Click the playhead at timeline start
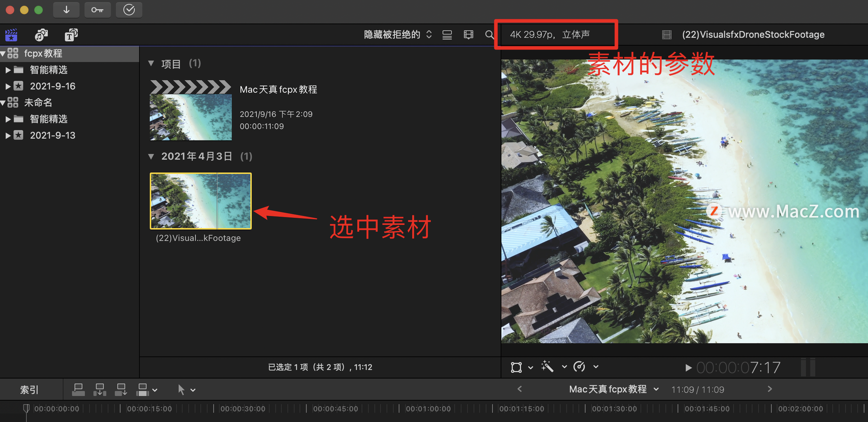The width and height of the screenshot is (868, 422). pos(26,408)
